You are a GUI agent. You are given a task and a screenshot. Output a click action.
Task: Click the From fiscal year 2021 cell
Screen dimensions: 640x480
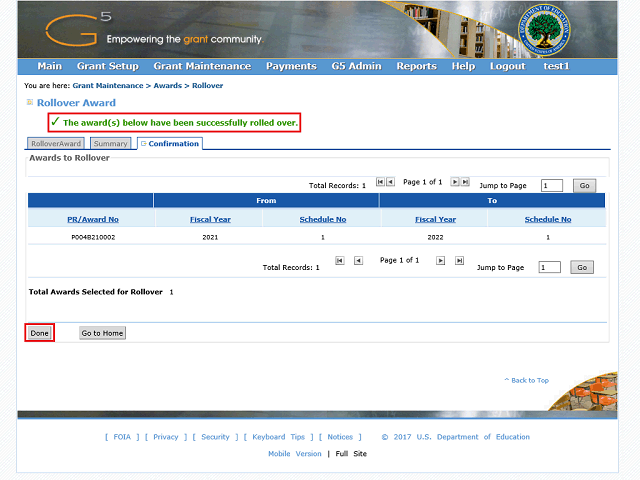coord(210,238)
